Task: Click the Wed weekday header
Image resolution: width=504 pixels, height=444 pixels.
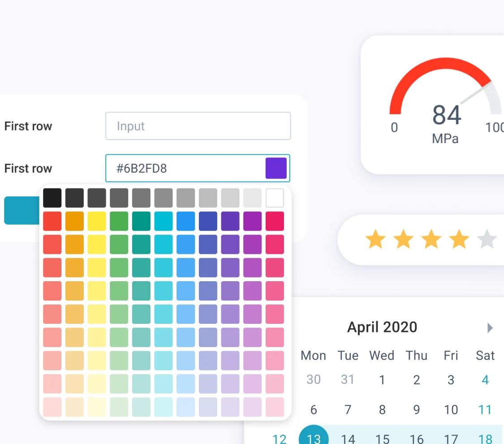Action: (x=382, y=356)
